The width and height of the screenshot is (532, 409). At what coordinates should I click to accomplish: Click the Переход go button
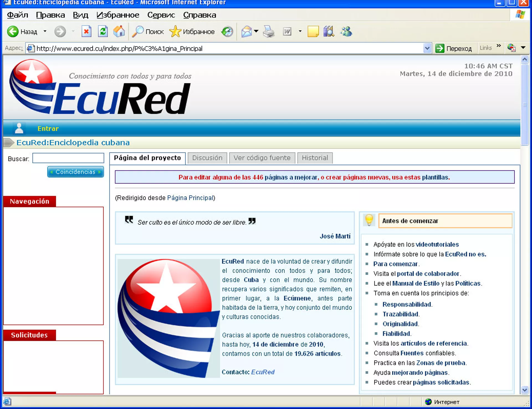pos(453,48)
